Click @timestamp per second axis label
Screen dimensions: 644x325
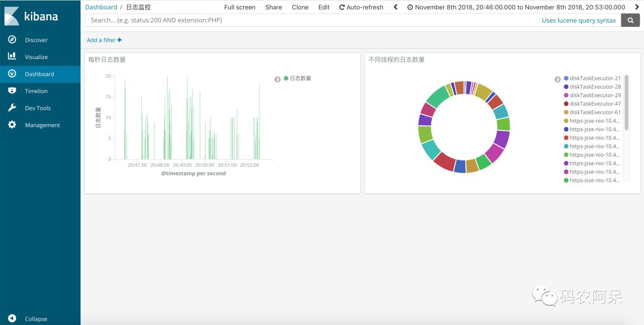193,174
